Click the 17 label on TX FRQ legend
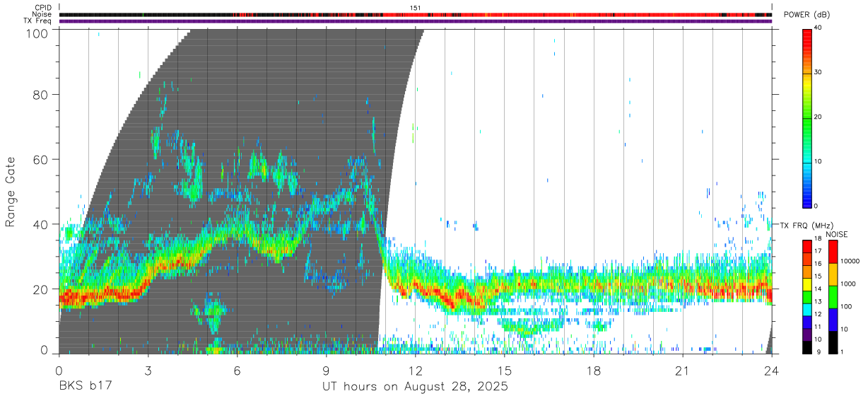The width and height of the screenshot is (868, 401). click(819, 251)
